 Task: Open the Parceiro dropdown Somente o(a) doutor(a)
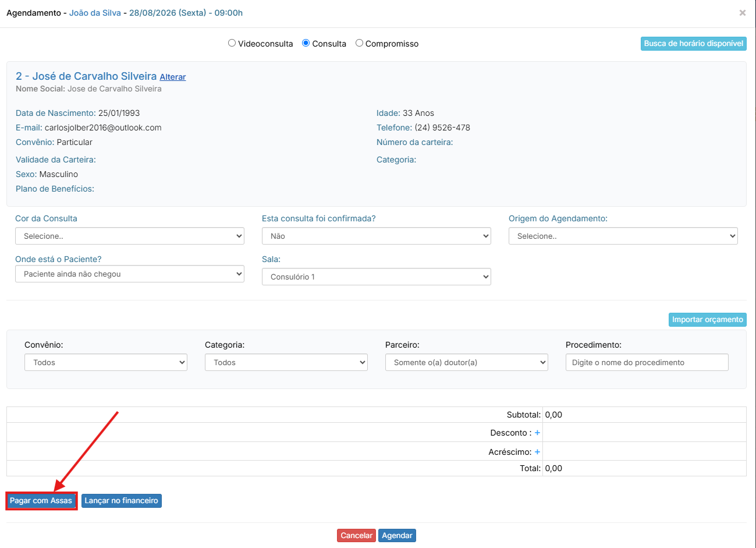(x=467, y=362)
